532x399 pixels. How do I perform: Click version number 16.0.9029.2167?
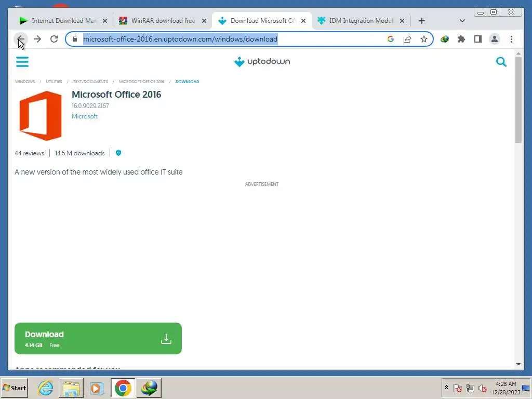90,106
